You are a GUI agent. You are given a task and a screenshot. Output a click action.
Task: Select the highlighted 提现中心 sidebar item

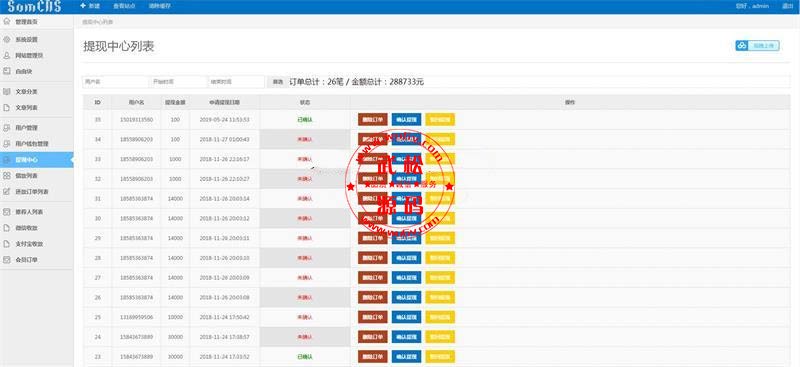point(37,160)
